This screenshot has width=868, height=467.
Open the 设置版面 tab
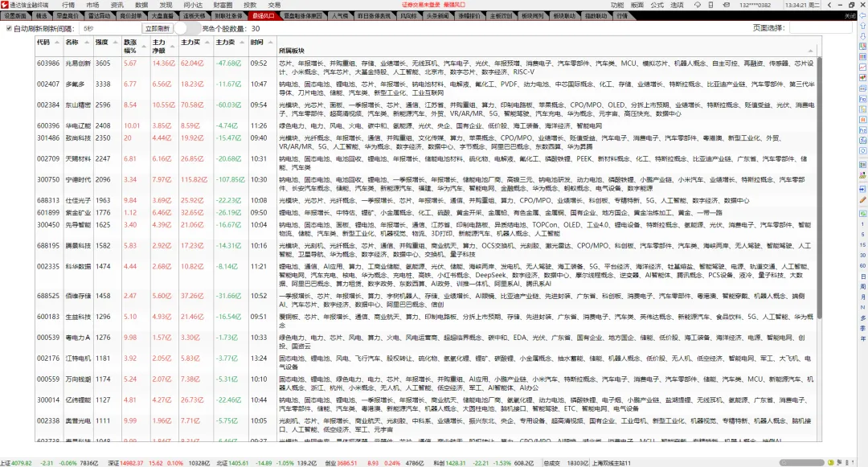pos(15,16)
